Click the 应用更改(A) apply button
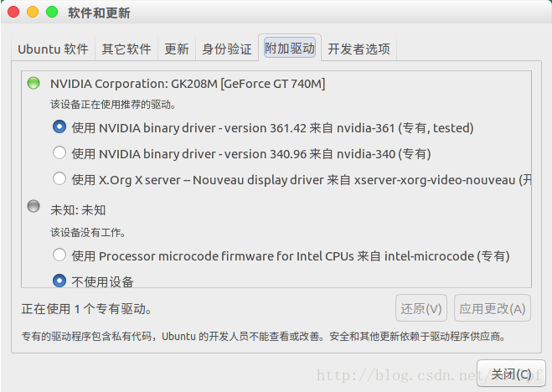The image size is (552, 392). point(493,308)
